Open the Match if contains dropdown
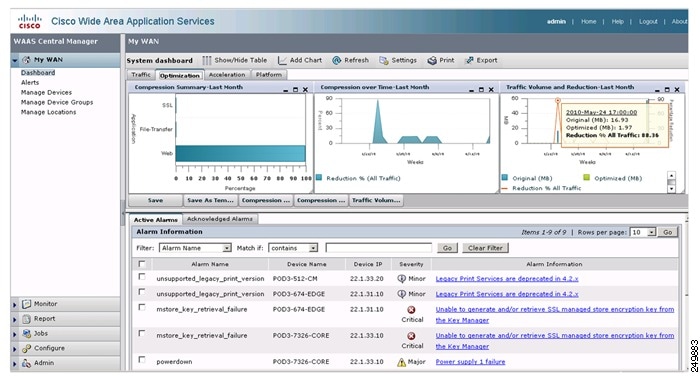The height and width of the screenshot is (379, 700). 293,248
